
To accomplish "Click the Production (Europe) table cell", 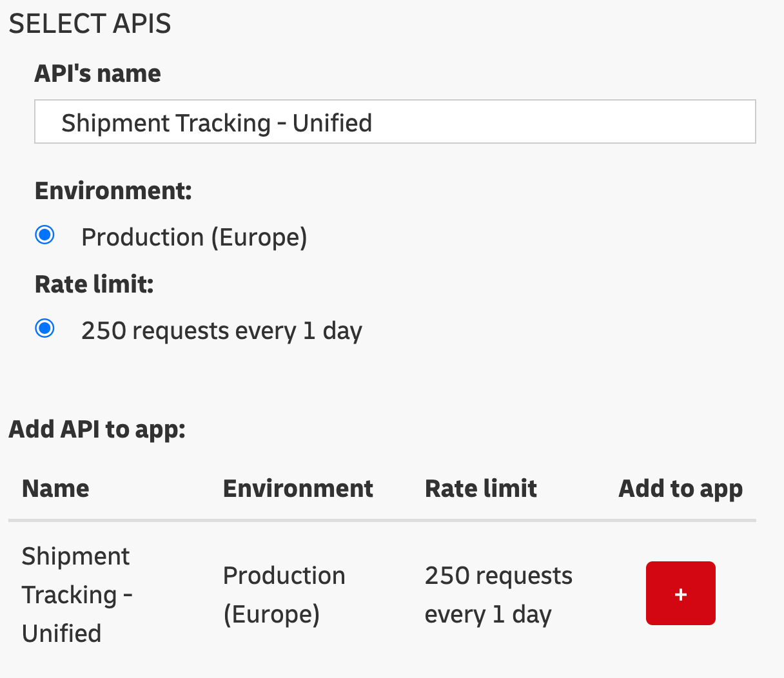I will click(x=284, y=595).
